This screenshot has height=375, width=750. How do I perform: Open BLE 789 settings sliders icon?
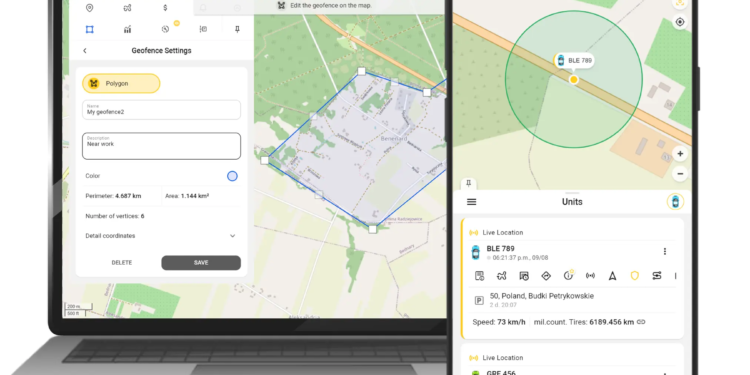click(657, 276)
